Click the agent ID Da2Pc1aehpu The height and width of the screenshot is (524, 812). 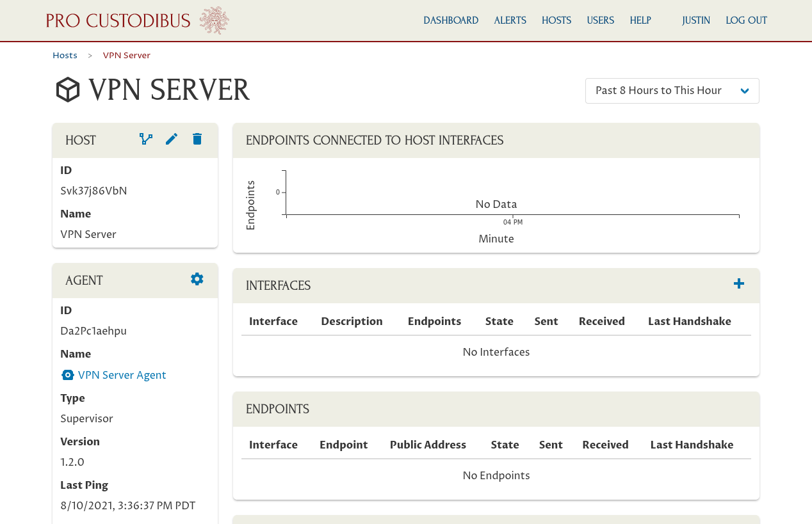pyautogui.click(x=93, y=331)
